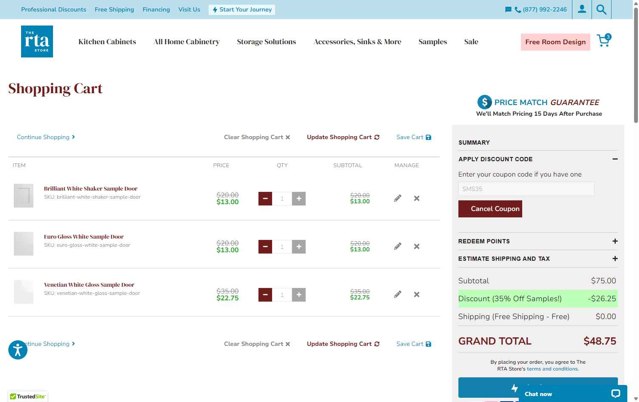Image resolution: width=639 pixels, height=402 pixels.
Task: Open the Visit Us link
Action: [189, 9]
